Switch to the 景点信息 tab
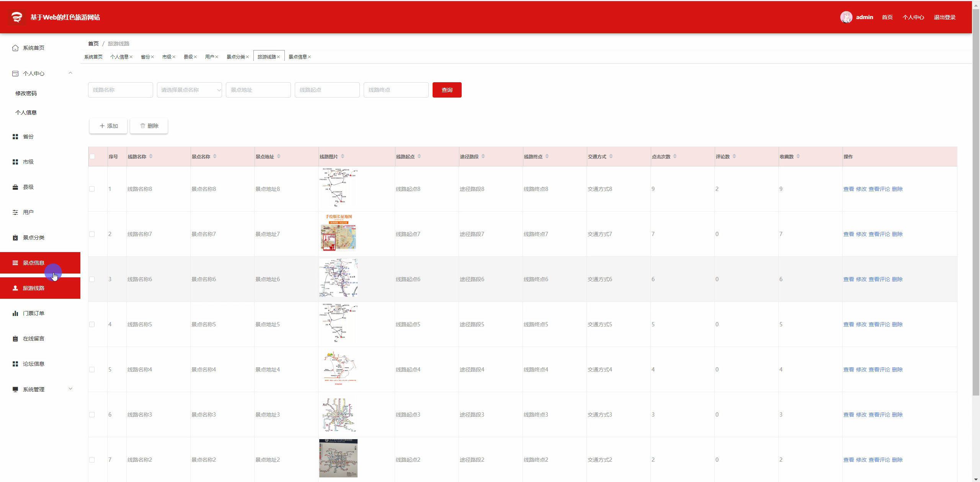Screen dimensions: 980x482 point(297,57)
